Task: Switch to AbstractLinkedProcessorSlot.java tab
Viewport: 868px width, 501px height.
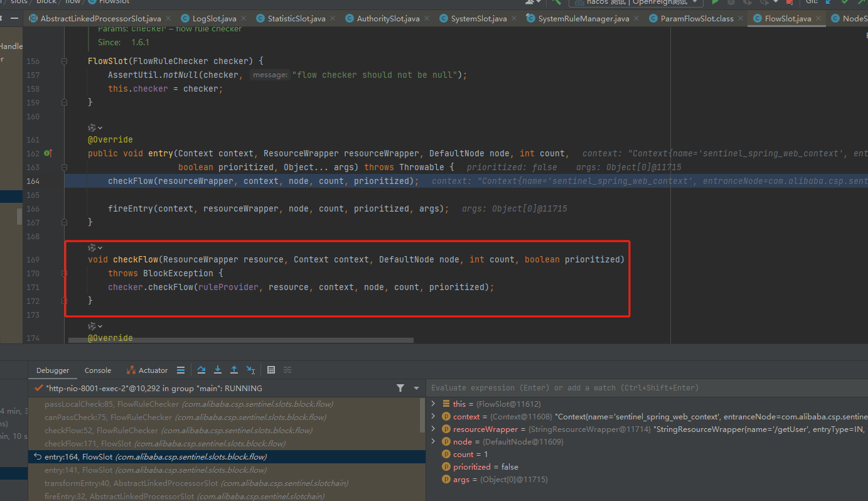Action: pos(101,18)
